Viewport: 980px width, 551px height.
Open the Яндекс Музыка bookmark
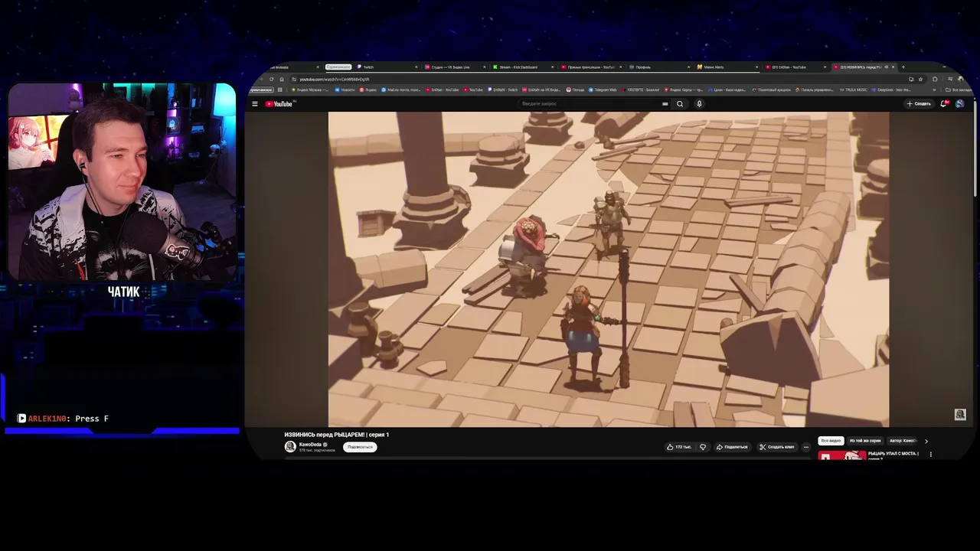[x=311, y=90]
